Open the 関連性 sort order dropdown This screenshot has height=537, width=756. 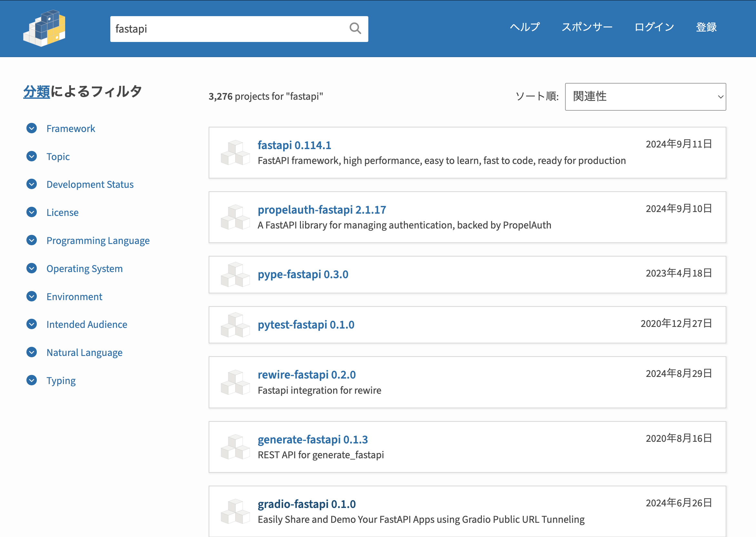(645, 96)
